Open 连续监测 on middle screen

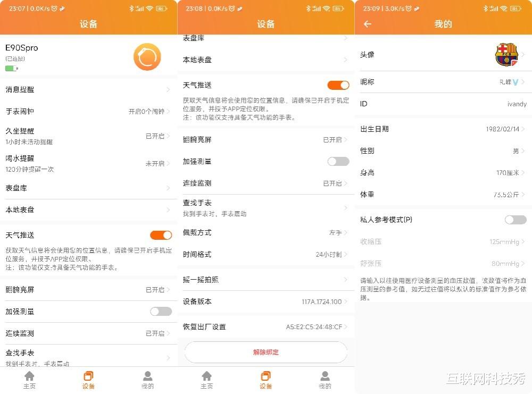(x=265, y=183)
